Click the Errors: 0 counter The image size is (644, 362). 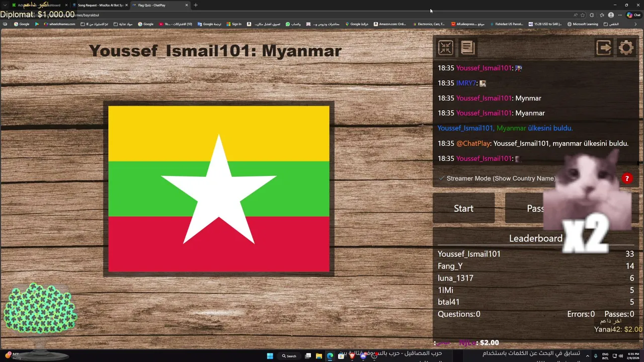[581, 314]
